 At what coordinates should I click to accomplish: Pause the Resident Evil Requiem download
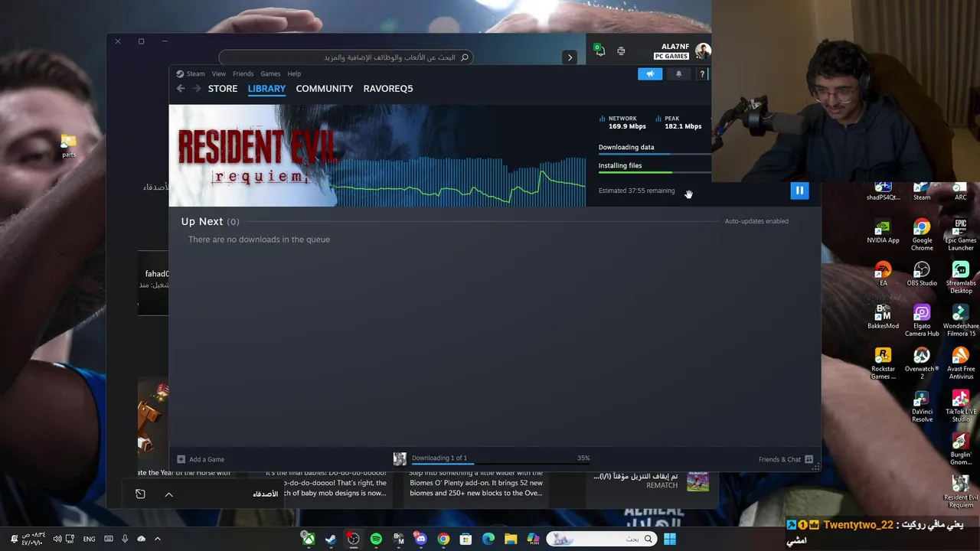[x=799, y=191]
